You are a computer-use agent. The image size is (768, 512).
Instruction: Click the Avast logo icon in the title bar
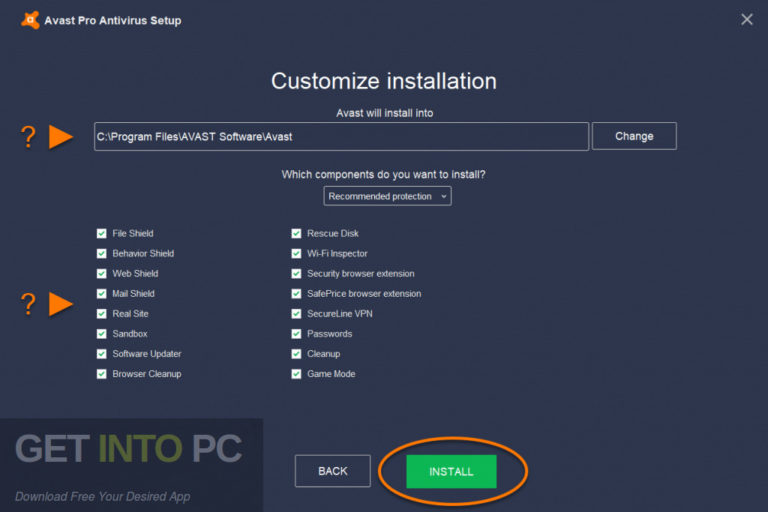point(30,21)
